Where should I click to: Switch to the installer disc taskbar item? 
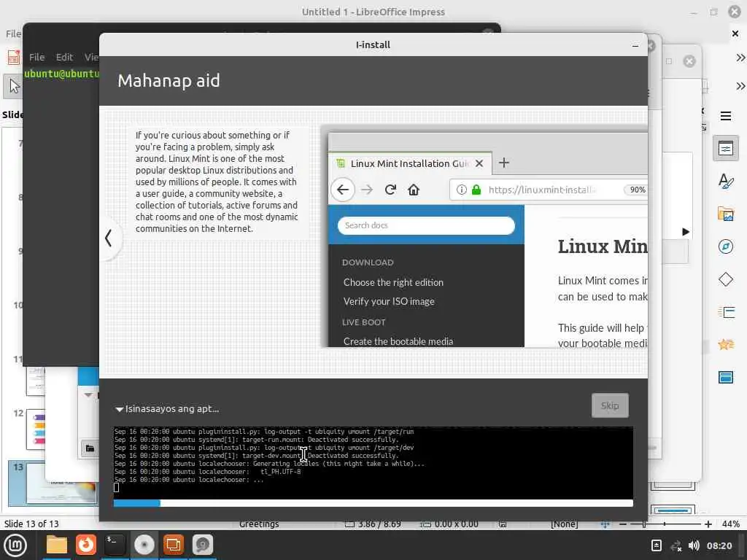click(x=144, y=545)
